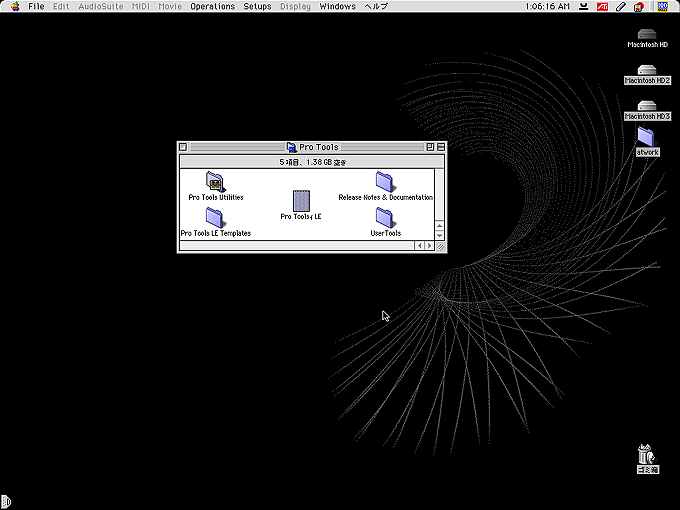Click the Pro Tools window resize grip

(440, 246)
